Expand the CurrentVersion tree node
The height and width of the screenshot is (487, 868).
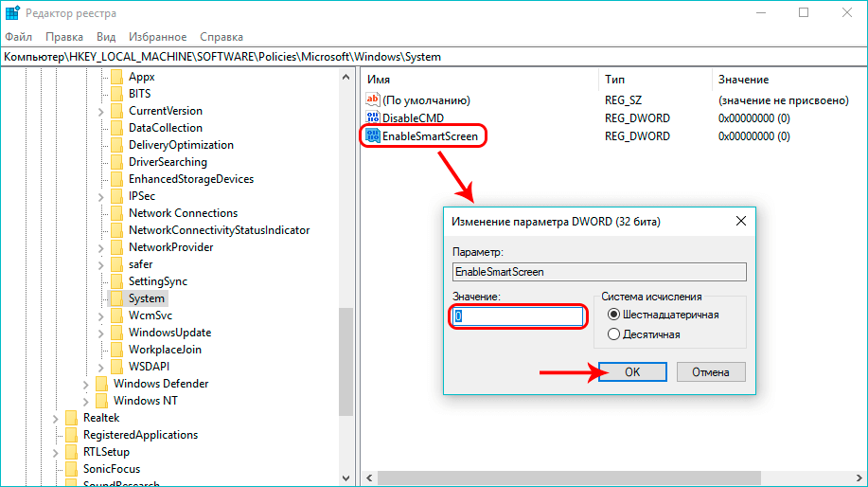tap(100, 112)
